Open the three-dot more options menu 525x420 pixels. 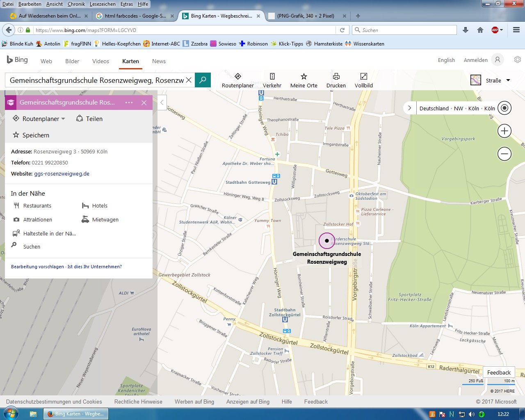(129, 103)
